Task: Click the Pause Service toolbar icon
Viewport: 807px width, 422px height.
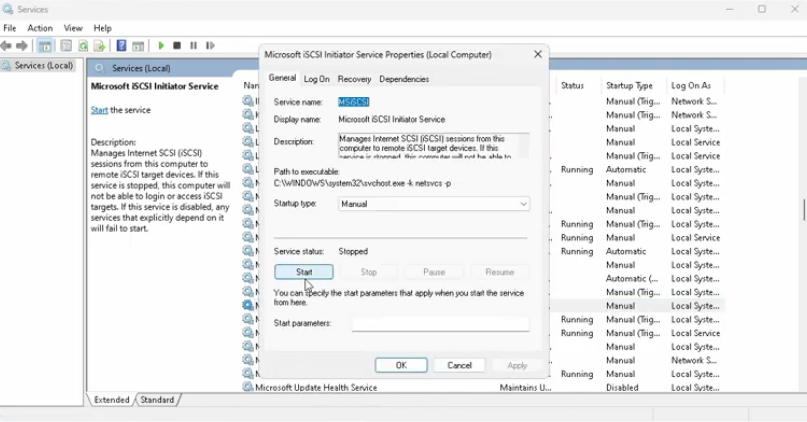Action: (x=194, y=46)
